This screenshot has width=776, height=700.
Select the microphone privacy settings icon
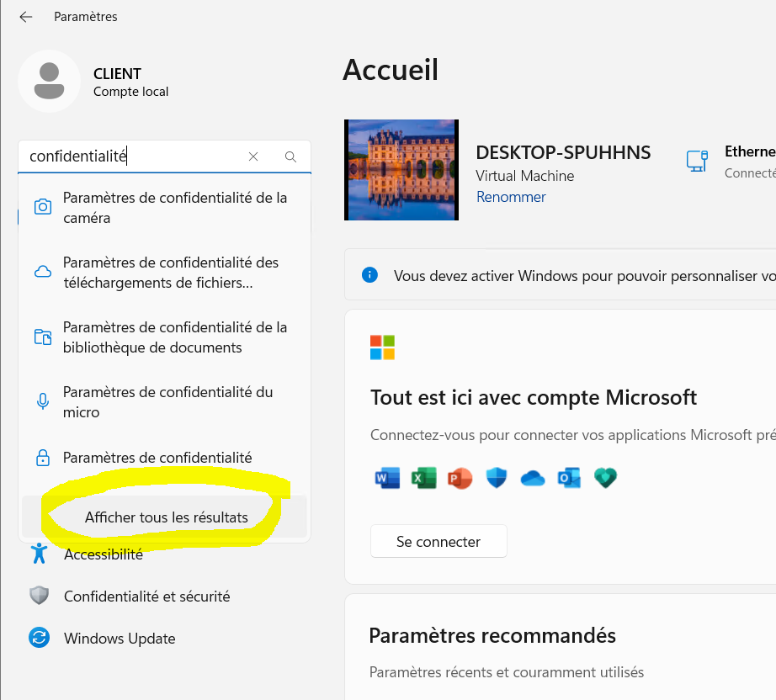(x=43, y=401)
